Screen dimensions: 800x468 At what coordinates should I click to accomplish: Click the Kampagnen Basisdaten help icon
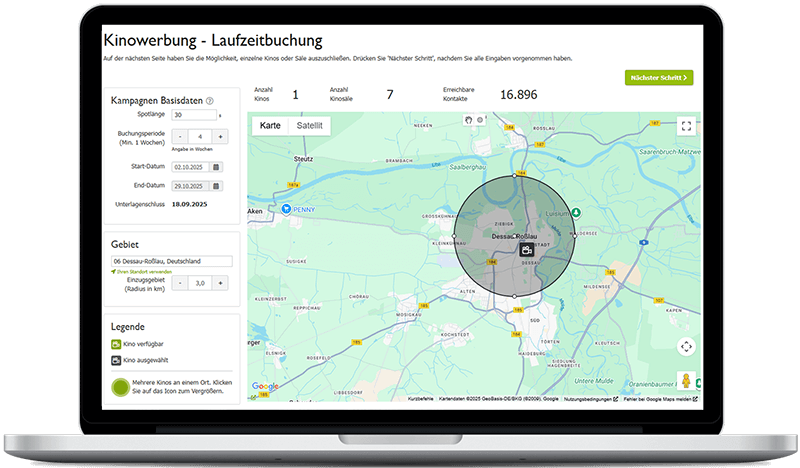pos(209,101)
